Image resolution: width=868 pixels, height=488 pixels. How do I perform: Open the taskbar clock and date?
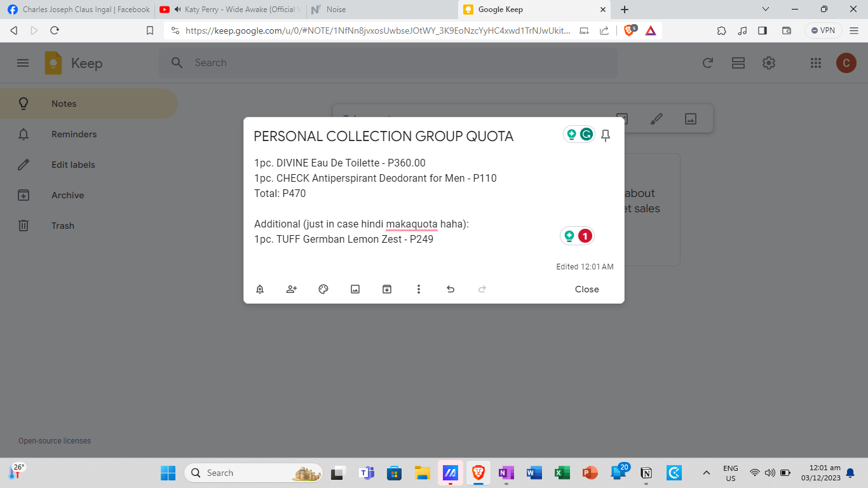tap(820, 473)
